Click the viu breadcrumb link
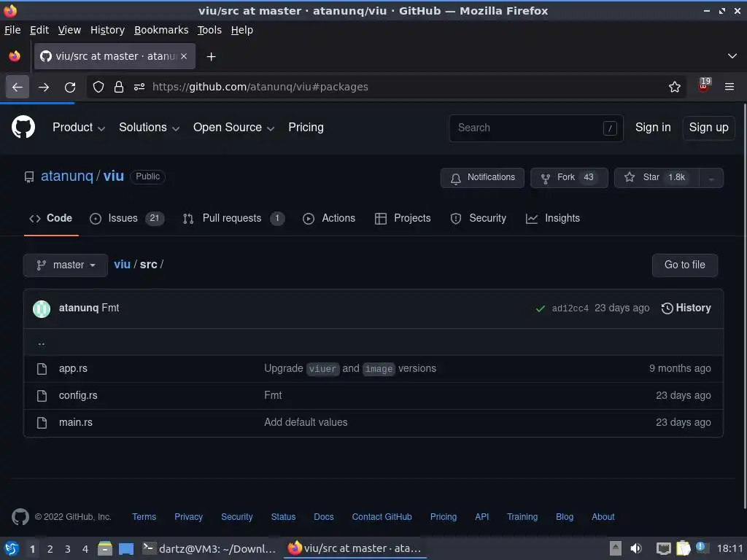The image size is (747, 560). pyautogui.click(x=122, y=265)
